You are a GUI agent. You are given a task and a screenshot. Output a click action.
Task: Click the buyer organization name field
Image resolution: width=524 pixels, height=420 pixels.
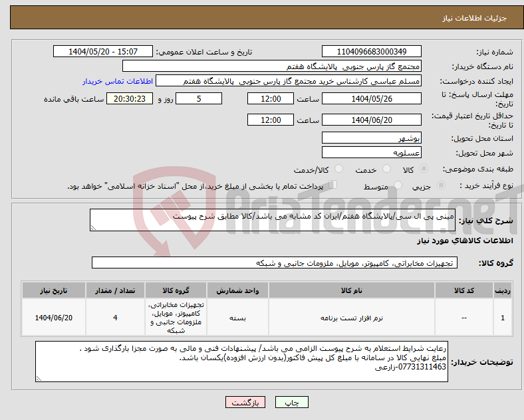pyautogui.click(x=272, y=66)
